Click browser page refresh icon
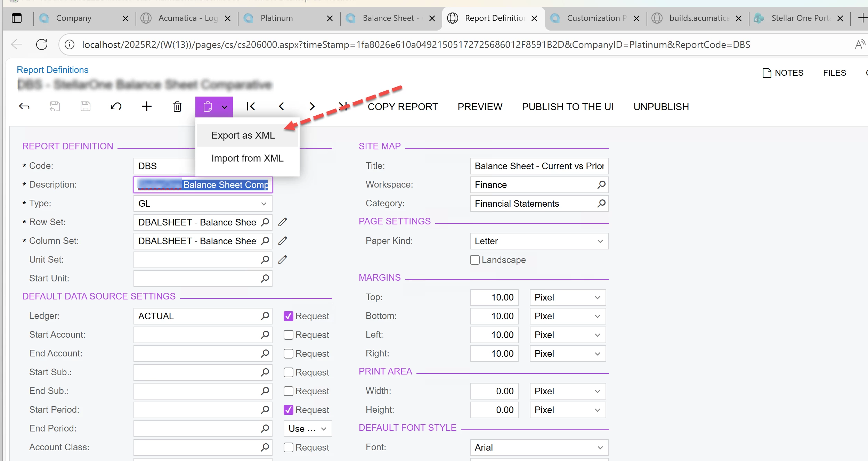Screen dimensions: 868x461 [42, 44]
